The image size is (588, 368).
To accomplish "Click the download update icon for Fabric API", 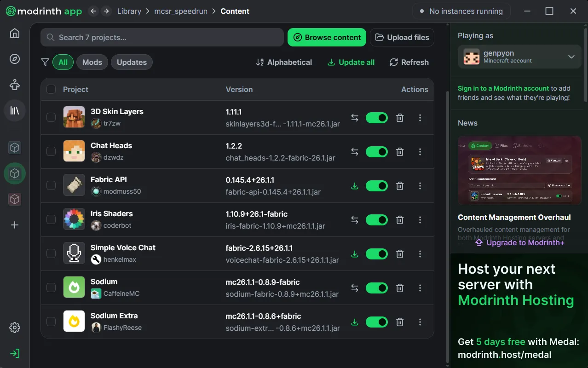I will (355, 186).
